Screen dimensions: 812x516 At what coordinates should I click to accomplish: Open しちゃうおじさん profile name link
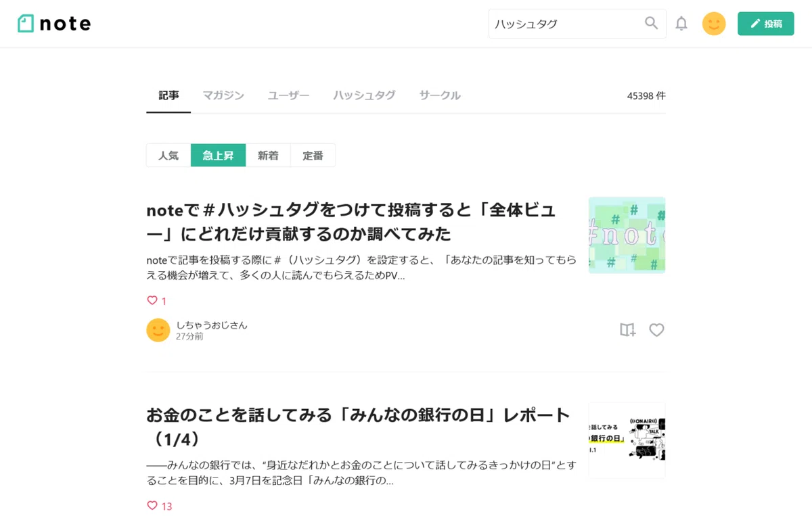click(x=212, y=325)
